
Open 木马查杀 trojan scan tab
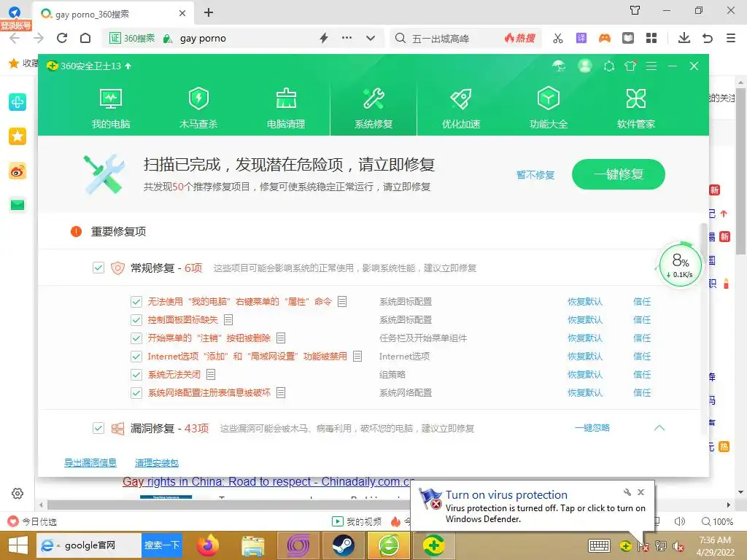[x=198, y=108]
